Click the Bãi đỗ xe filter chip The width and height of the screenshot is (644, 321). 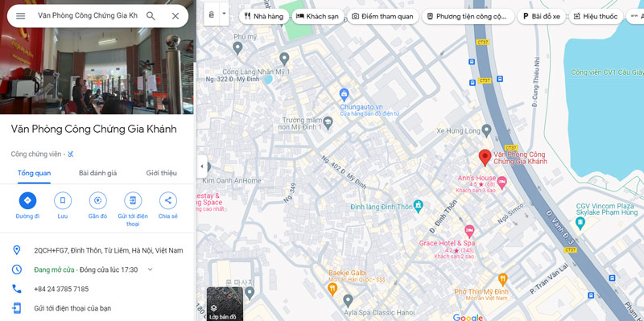[x=541, y=16]
